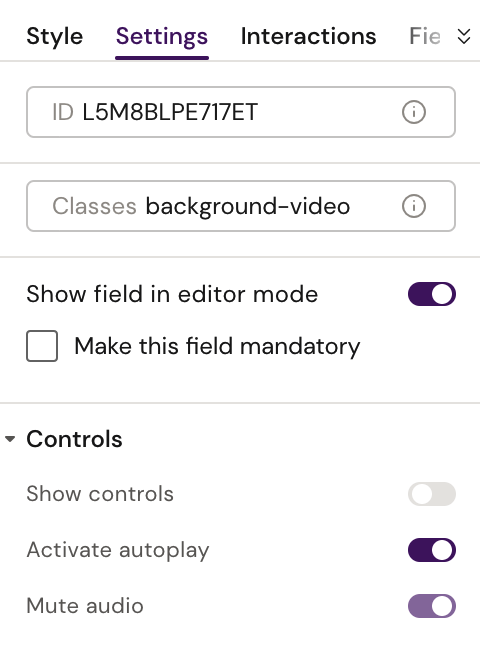The width and height of the screenshot is (480, 646).
Task: Disable the Activate autoplay switch
Action: [x=432, y=550]
